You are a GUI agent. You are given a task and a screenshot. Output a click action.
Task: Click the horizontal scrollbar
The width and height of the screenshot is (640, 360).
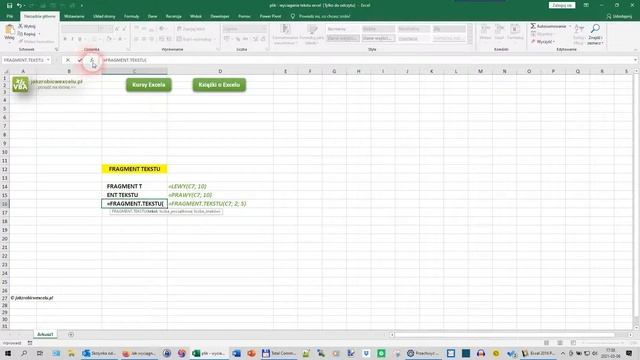pos(510,335)
